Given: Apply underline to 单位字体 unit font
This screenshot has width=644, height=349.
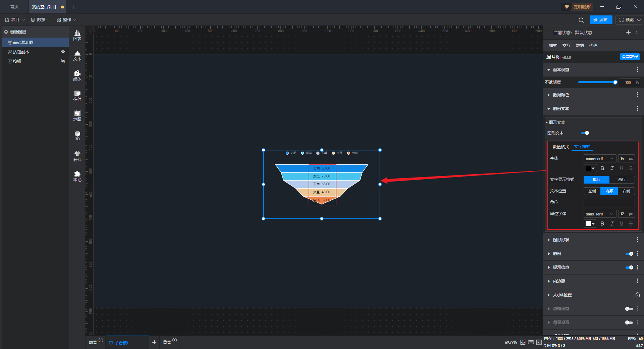Looking at the screenshot, I should pyautogui.click(x=622, y=223).
